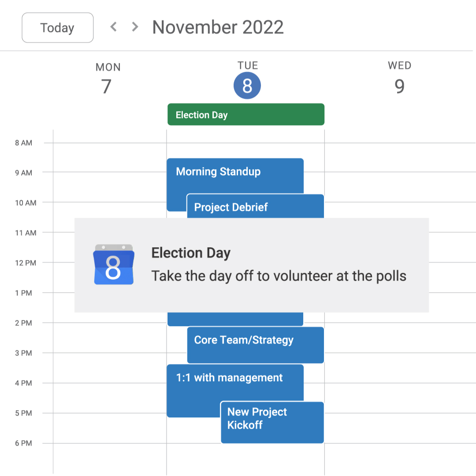The image size is (476, 476).
Task: Open the New Project Kickoff event
Action: point(272,422)
